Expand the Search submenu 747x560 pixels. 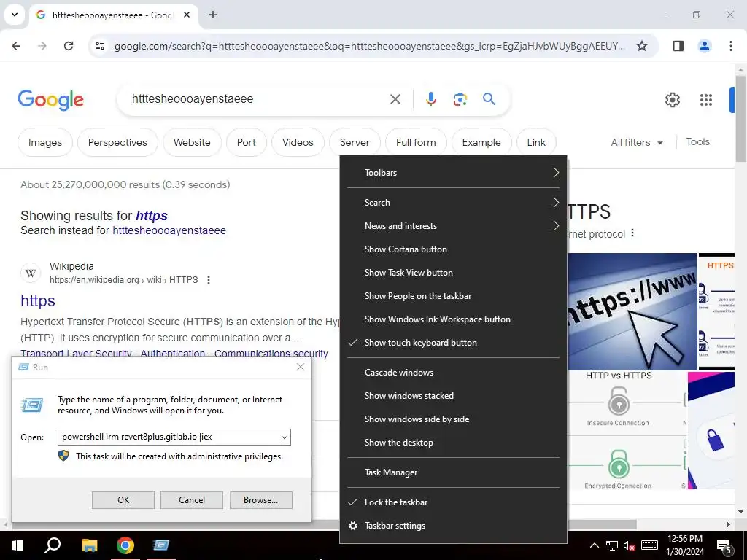pos(453,203)
